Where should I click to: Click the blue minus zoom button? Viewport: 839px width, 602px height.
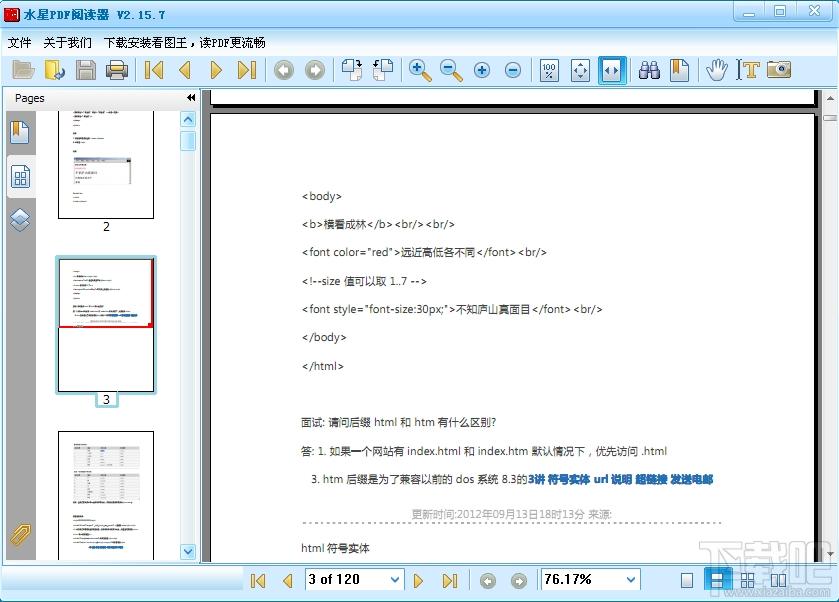[x=513, y=70]
